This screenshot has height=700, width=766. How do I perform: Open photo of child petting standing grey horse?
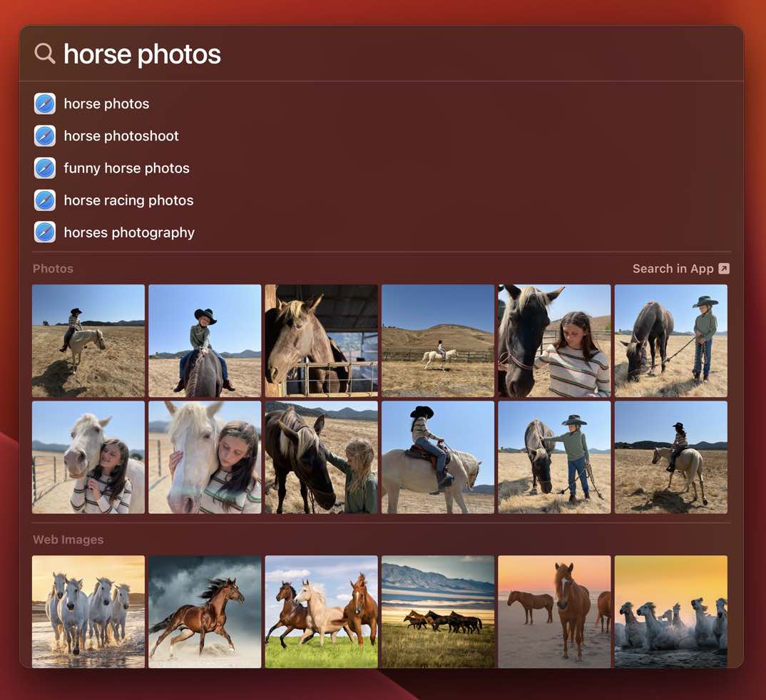[554, 458]
